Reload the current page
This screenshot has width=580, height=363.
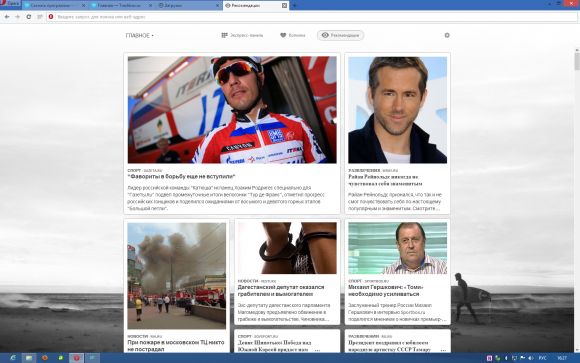click(28, 17)
